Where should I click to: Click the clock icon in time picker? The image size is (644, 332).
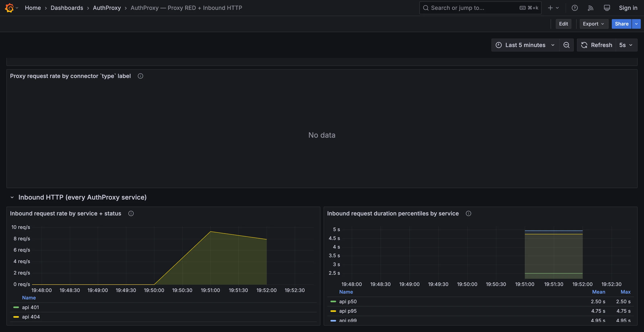(x=498, y=45)
